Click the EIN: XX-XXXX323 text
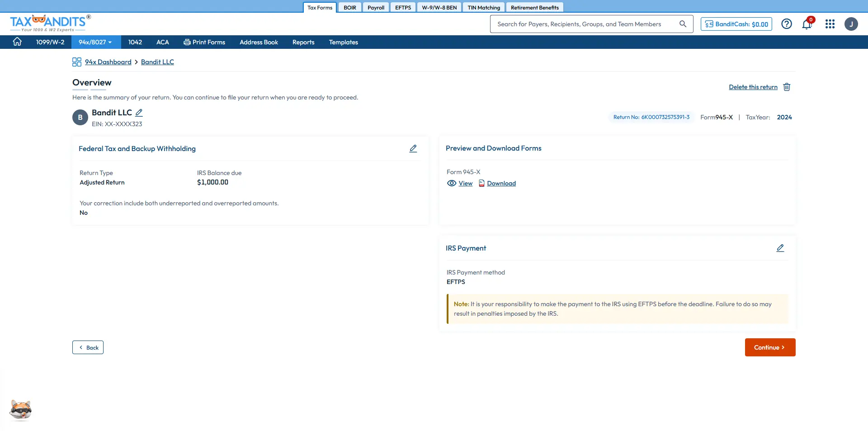 point(117,124)
